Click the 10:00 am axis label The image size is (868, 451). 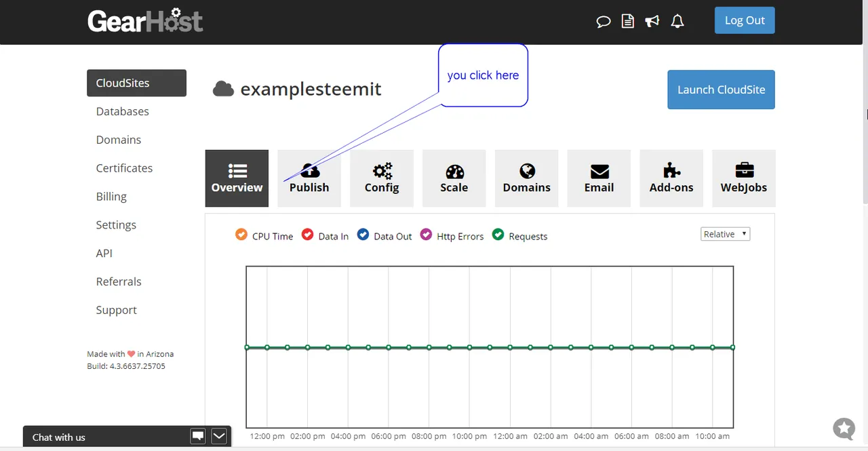[x=713, y=436]
